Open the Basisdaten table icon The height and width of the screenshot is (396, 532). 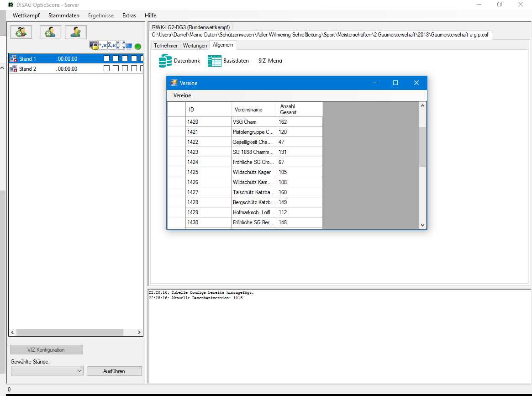click(215, 61)
